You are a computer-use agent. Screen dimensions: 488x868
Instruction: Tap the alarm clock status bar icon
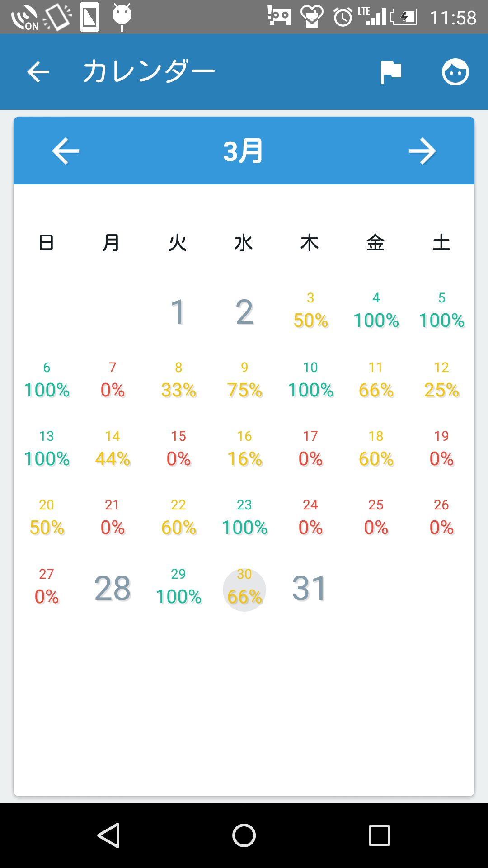[x=343, y=17]
